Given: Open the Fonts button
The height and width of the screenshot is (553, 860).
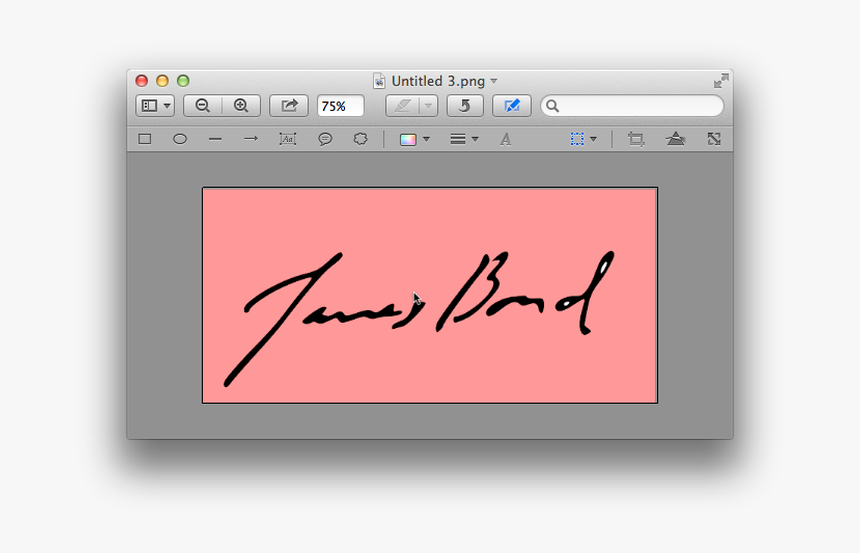Looking at the screenshot, I should point(506,139).
